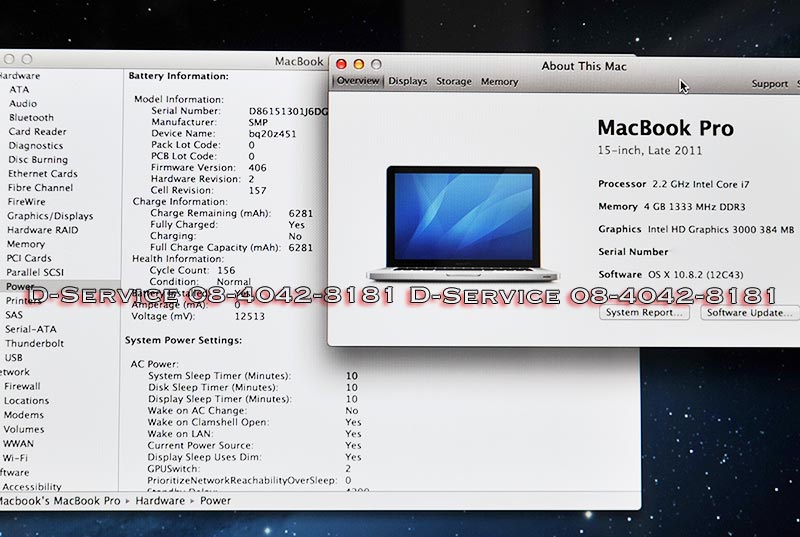Select SAS in the sidebar
800x537 pixels.
click(x=14, y=315)
